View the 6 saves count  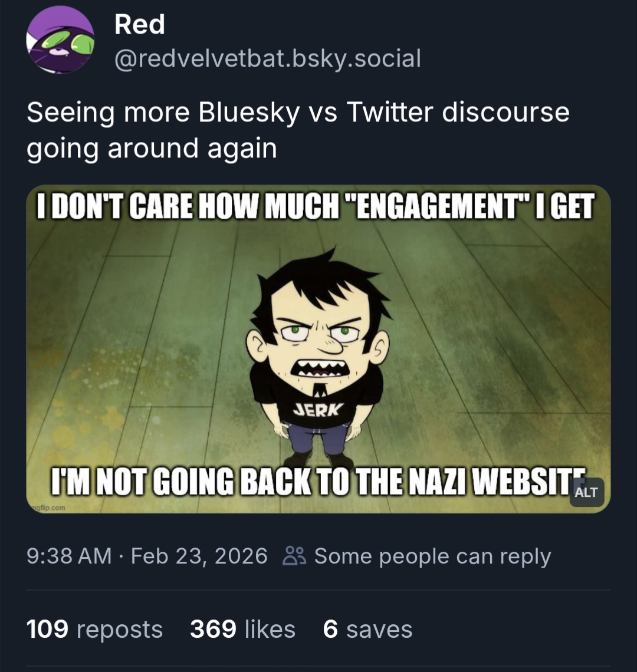pos(367,629)
